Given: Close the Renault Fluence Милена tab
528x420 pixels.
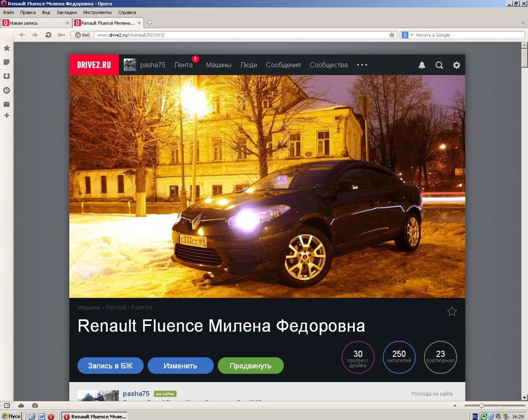Looking at the screenshot, I should click(139, 23).
